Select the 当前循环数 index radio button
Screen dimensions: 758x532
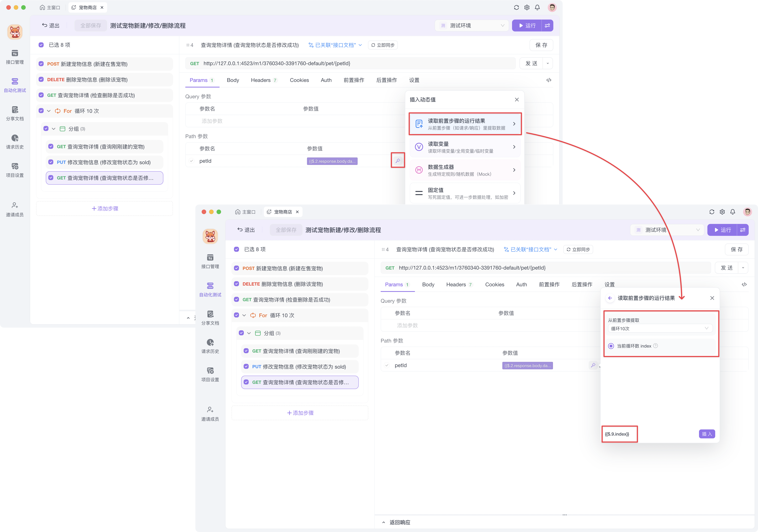point(611,346)
